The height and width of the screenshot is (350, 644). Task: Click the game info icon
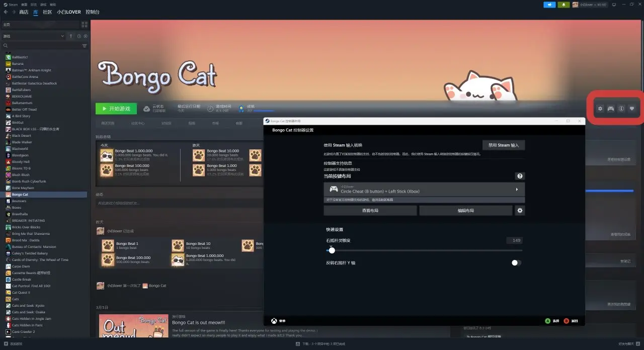[x=621, y=109]
